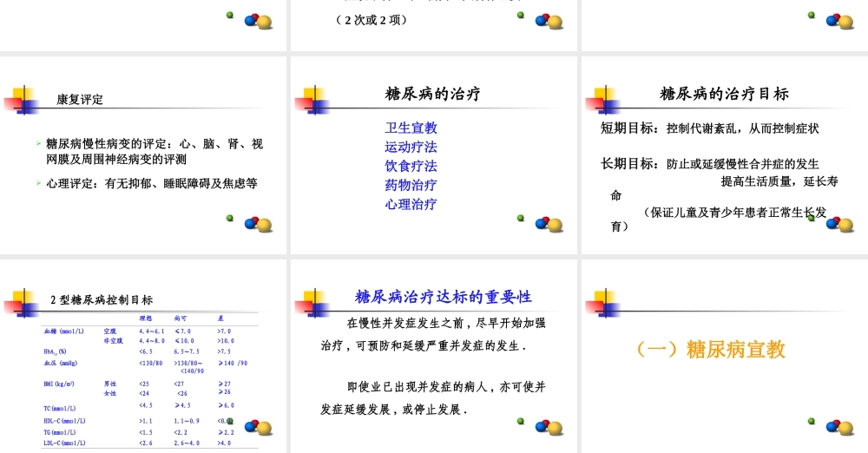Open the 饮食疗法 link
Viewport: 868px width, 453px height.
[411, 166]
